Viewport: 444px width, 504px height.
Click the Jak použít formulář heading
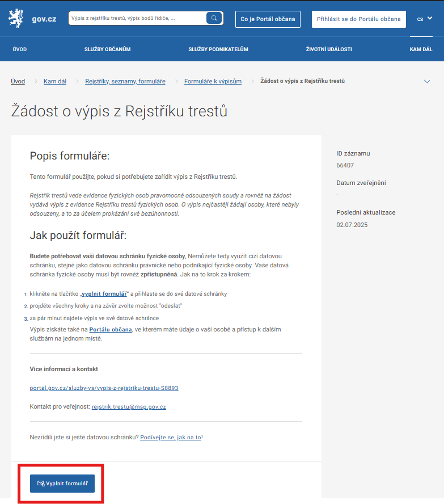(x=78, y=236)
